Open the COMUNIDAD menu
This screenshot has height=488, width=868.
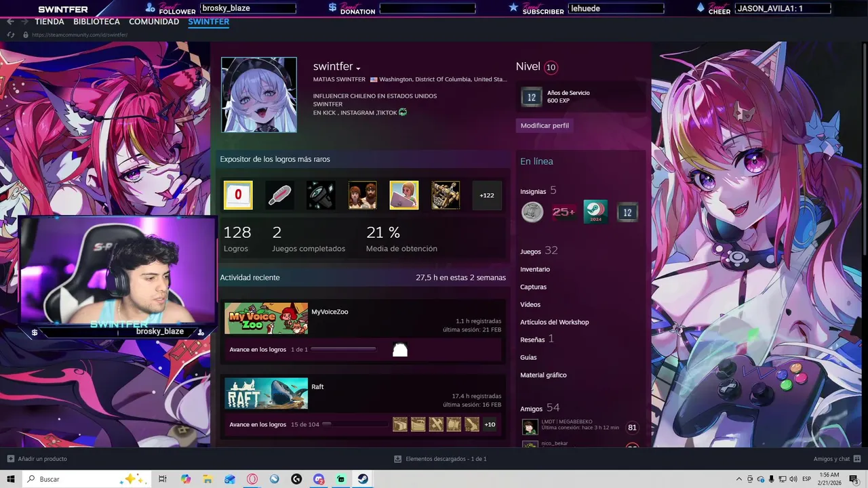154,22
